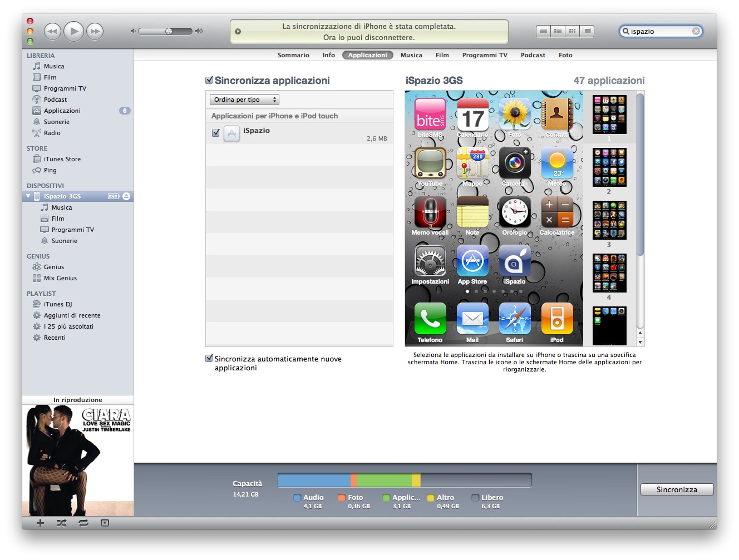This screenshot has height=560, width=739.
Task: Switch to the Sommario tab
Action: [x=293, y=55]
